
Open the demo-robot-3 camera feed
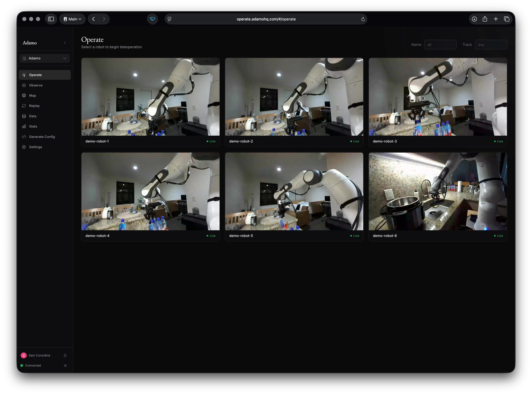[x=438, y=97]
